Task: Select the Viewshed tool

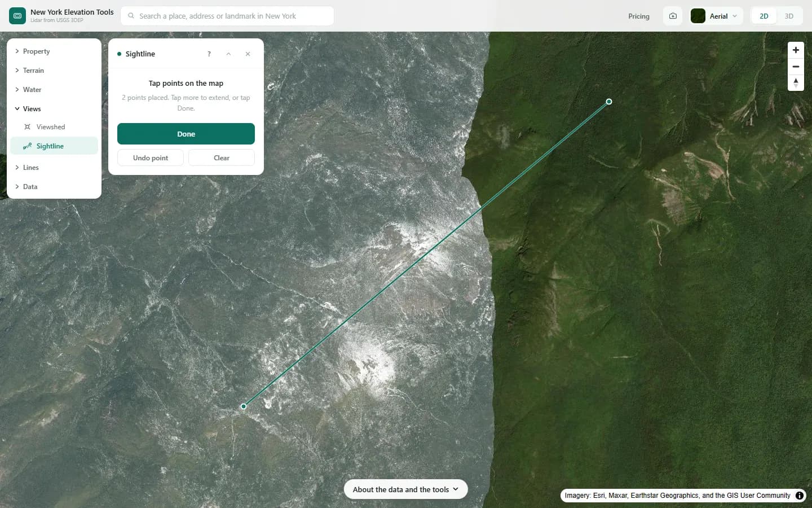Action: point(54,127)
